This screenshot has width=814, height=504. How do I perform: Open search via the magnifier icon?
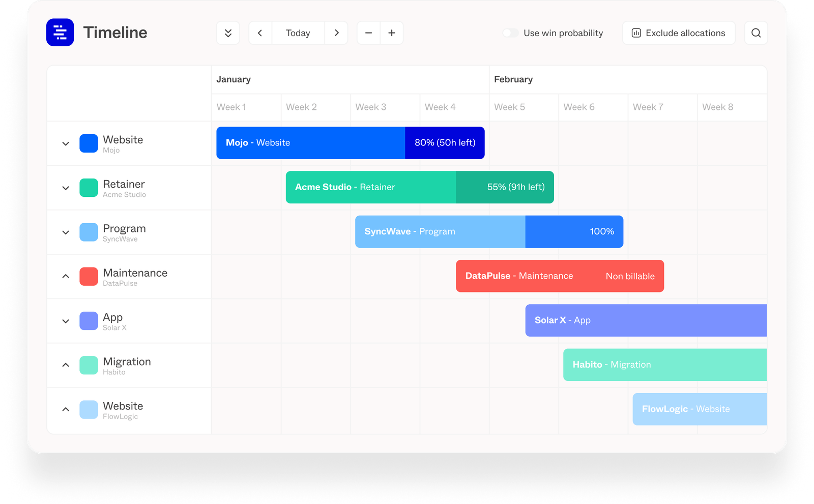[x=756, y=33]
